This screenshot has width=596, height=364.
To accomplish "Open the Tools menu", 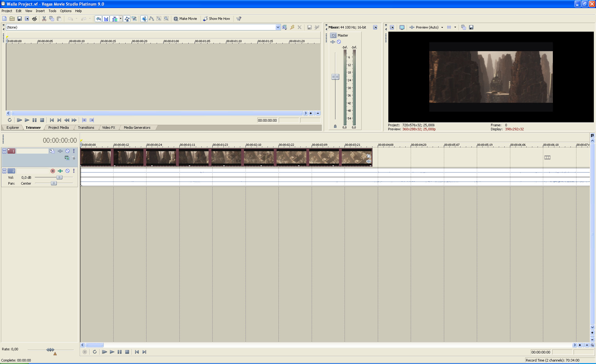I will (x=52, y=11).
